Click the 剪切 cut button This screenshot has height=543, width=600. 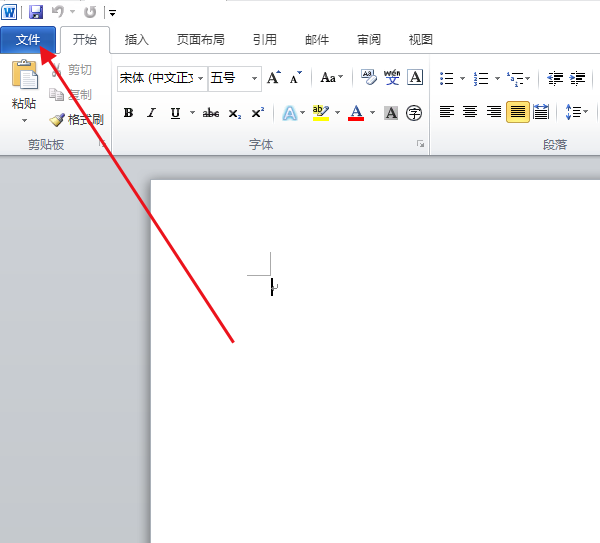[72, 70]
